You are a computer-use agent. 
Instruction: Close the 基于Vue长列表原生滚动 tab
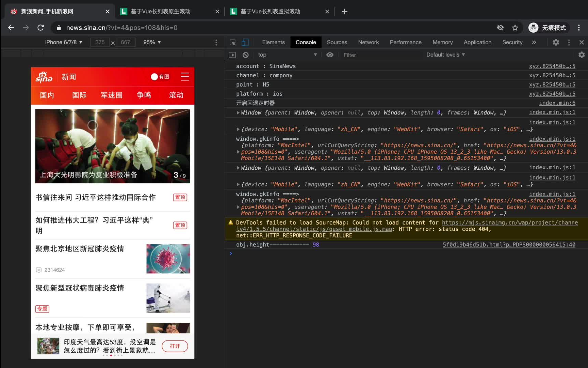pyautogui.click(x=217, y=12)
